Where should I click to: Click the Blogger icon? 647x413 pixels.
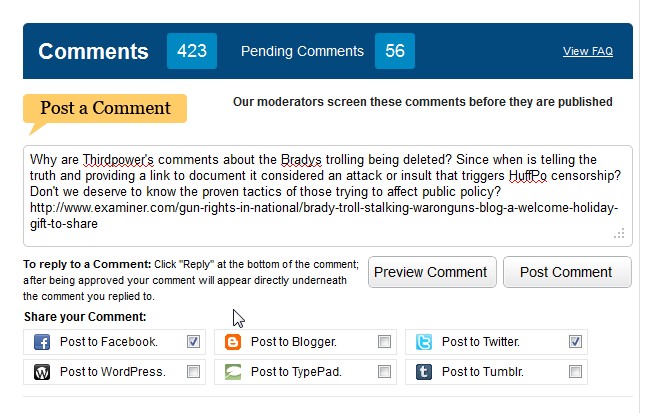[x=233, y=342]
